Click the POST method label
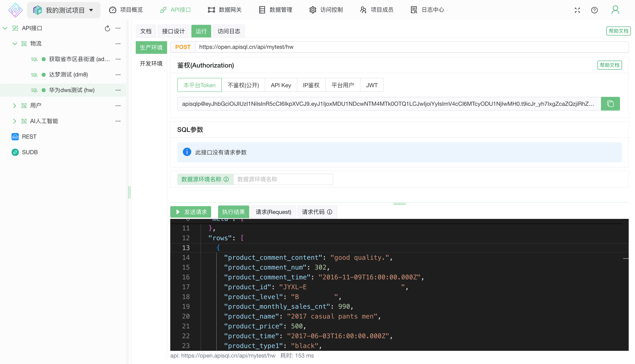Image resolution: width=635 pixels, height=364 pixels. point(183,47)
